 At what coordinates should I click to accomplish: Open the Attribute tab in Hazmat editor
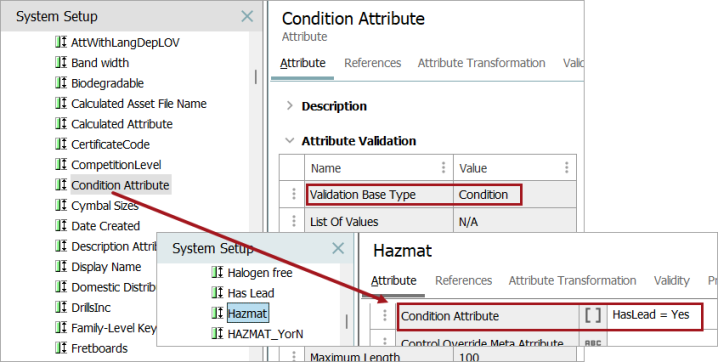pos(393,281)
